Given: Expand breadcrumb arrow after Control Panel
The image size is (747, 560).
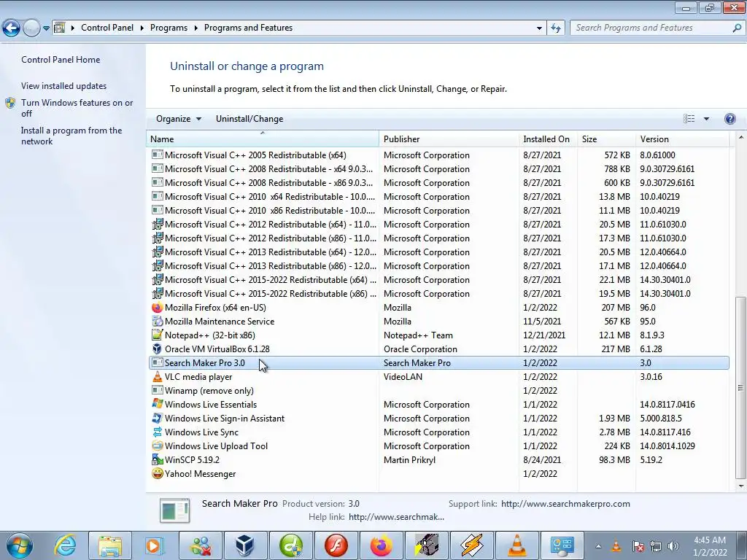Looking at the screenshot, I should pos(142,28).
